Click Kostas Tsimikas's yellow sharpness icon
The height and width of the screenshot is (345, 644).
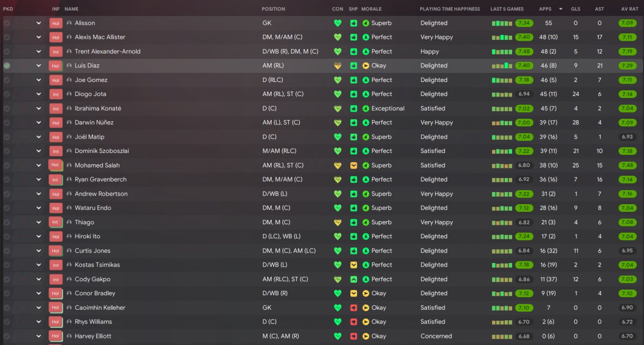coord(354,265)
